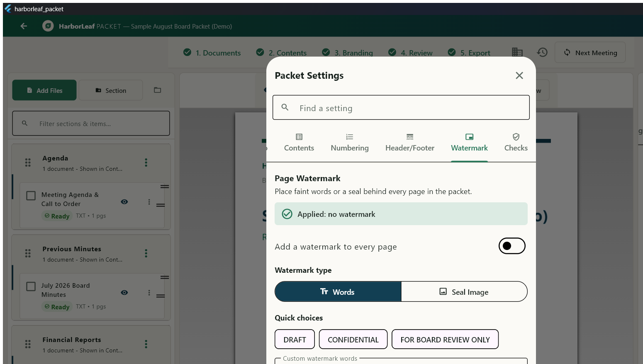This screenshot has height=364, width=643.
Task: Select the Agenda section title
Action: pos(55,158)
